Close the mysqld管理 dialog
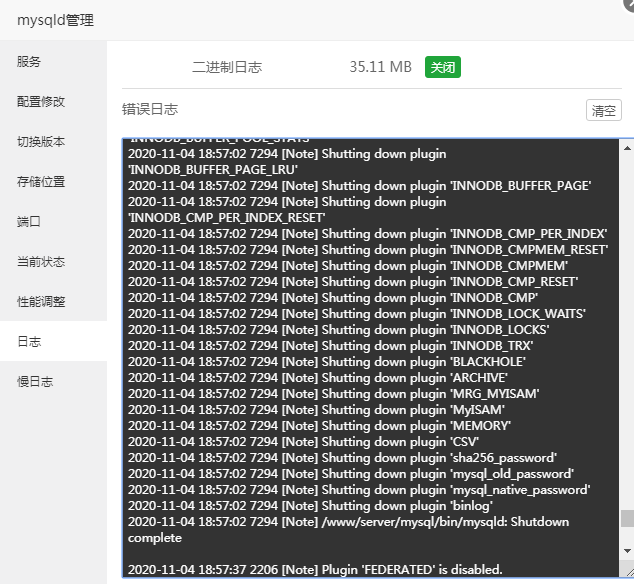 (629, 4)
